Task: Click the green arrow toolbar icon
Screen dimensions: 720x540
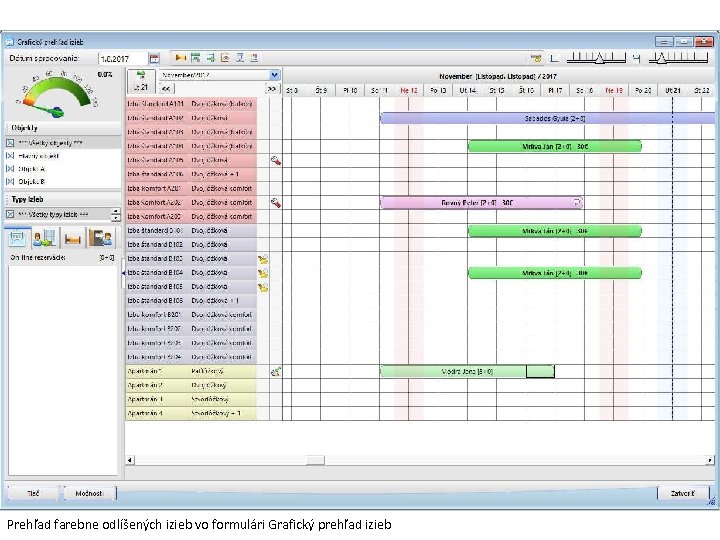Action: 210,58
